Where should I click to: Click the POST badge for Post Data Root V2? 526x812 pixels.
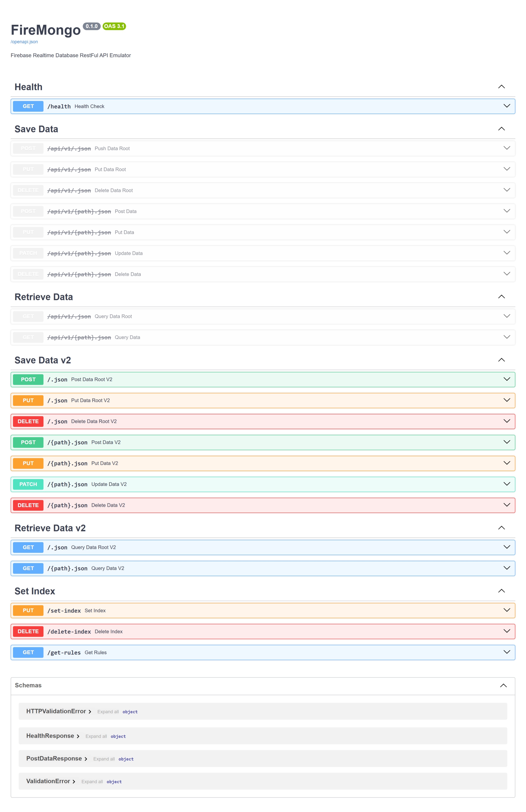coord(28,379)
